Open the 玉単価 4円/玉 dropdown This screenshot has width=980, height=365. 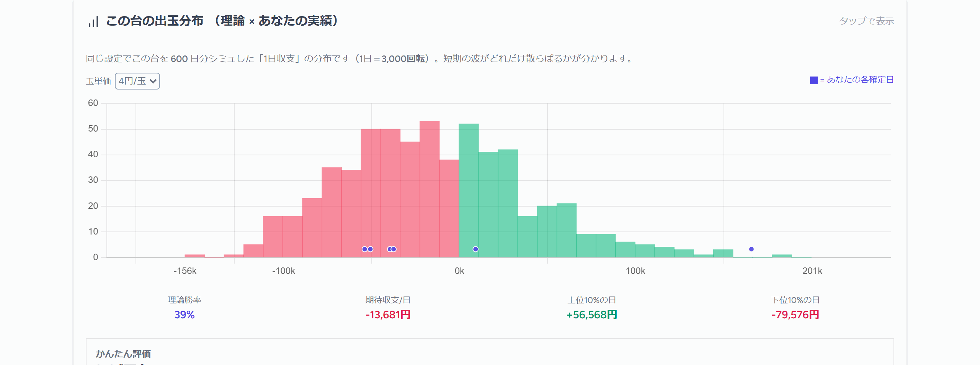click(x=137, y=81)
